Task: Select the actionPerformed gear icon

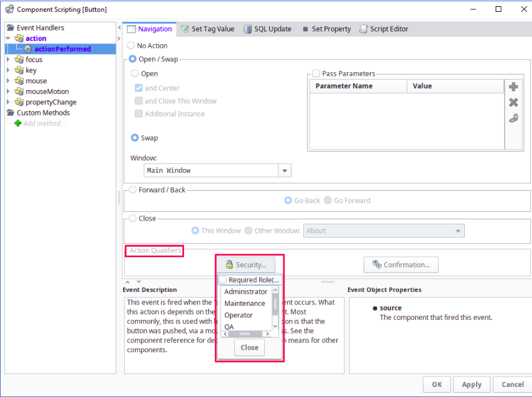Action: point(28,49)
